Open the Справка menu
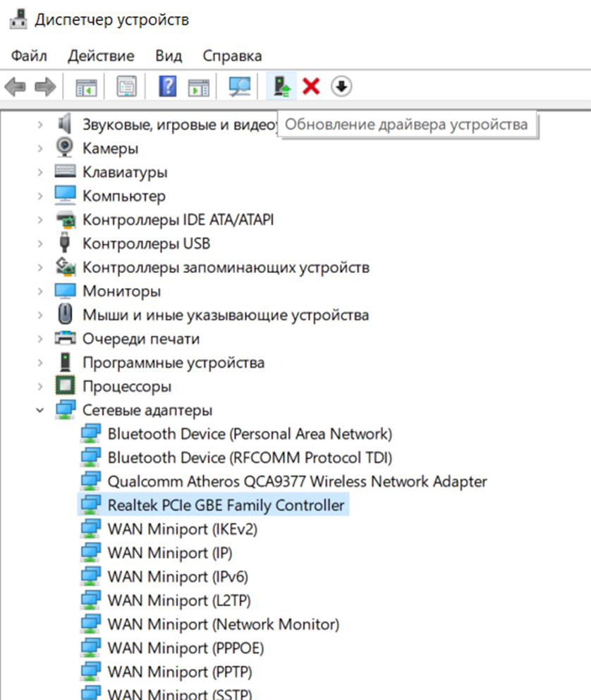This screenshot has height=700, width=591. tap(232, 56)
